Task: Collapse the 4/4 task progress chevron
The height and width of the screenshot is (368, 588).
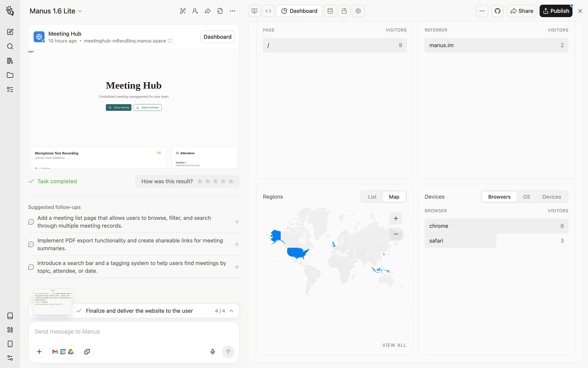Action: (232, 311)
